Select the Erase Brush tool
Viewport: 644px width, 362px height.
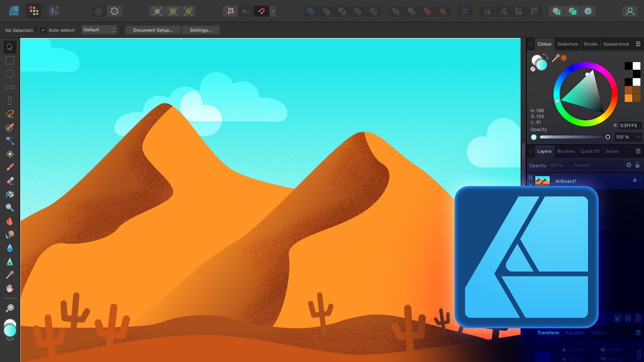click(x=10, y=181)
